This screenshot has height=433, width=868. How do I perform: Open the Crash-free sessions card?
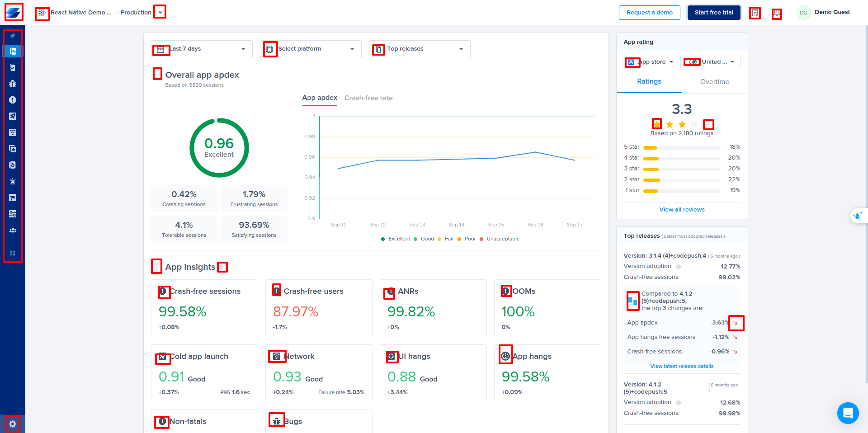[x=204, y=308]
